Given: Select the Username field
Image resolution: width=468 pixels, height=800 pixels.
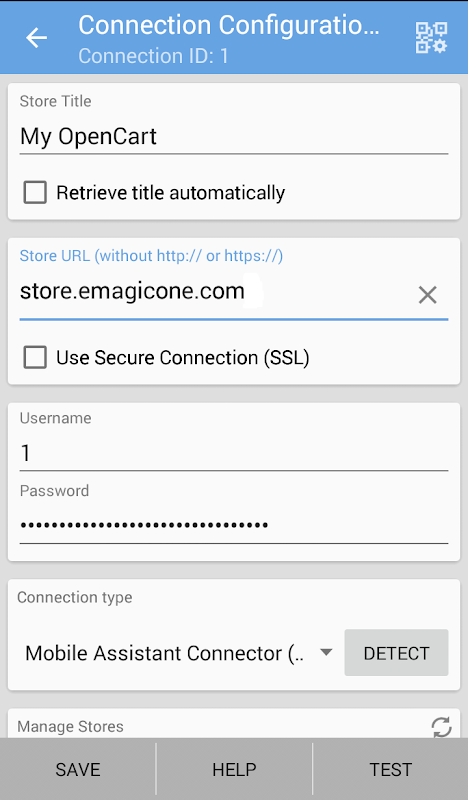Looking at the screenshot, I should click(x=234, y=453).
